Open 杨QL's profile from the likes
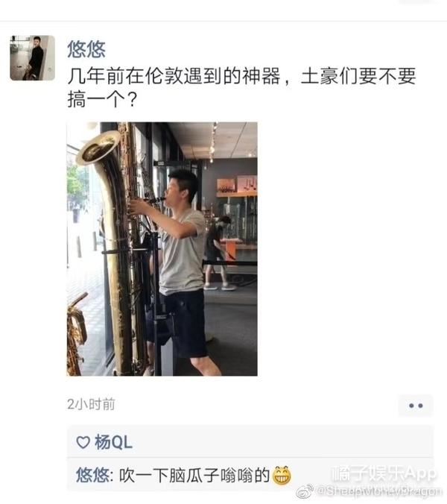The height and width of the screenshot is (504, 447). [x=113, y=442]
